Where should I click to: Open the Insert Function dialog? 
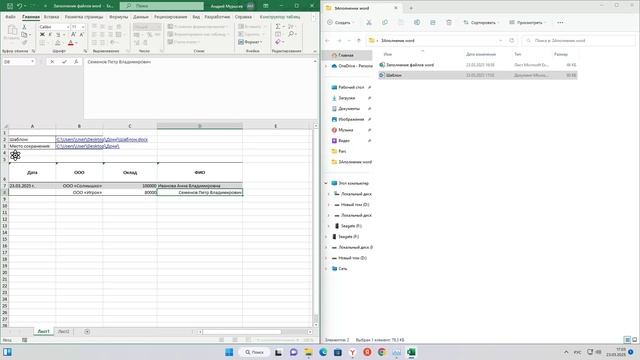[76, 62]
